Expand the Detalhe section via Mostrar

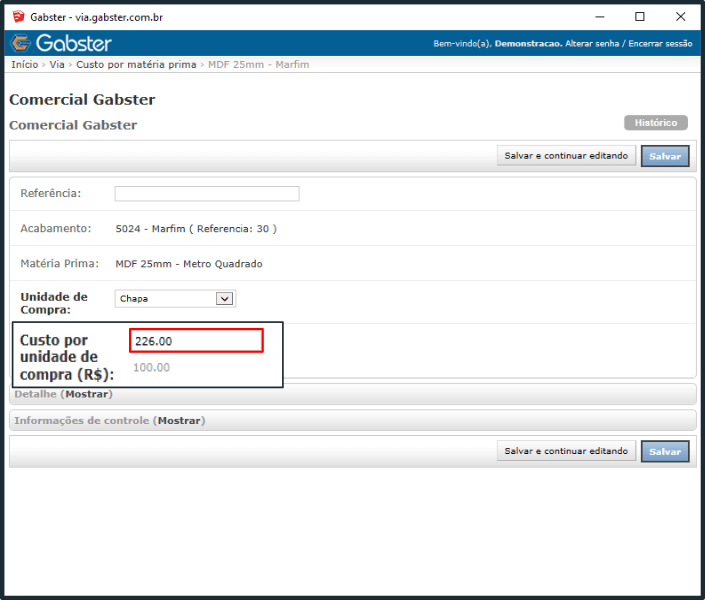tap(89, 394)
